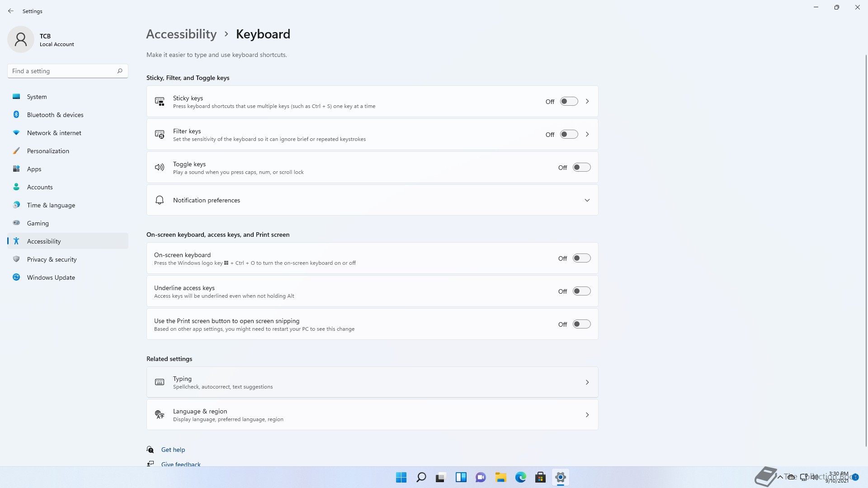This screenshot has width=868, height=488.
Task: Enable the On-screen keyboard switch
Action: click(x=581, y=258)
